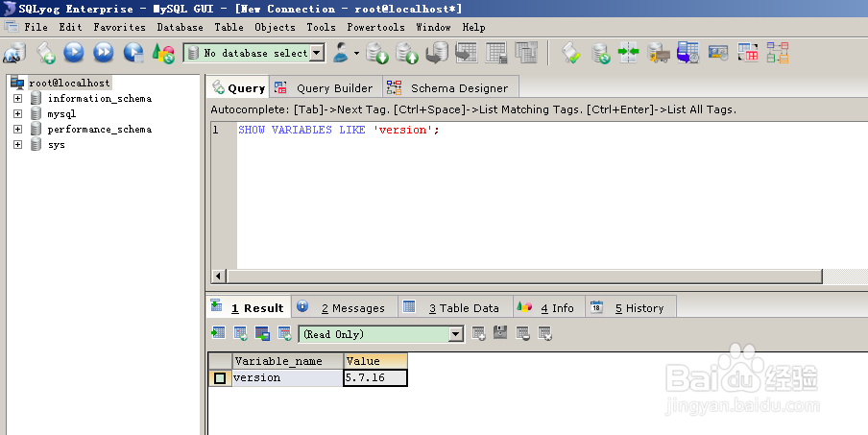This screenshot has height=435, width=868.
Task: Click overlapping tables toolbar icon
Action: pyautogui.click(x=526, y=53)
